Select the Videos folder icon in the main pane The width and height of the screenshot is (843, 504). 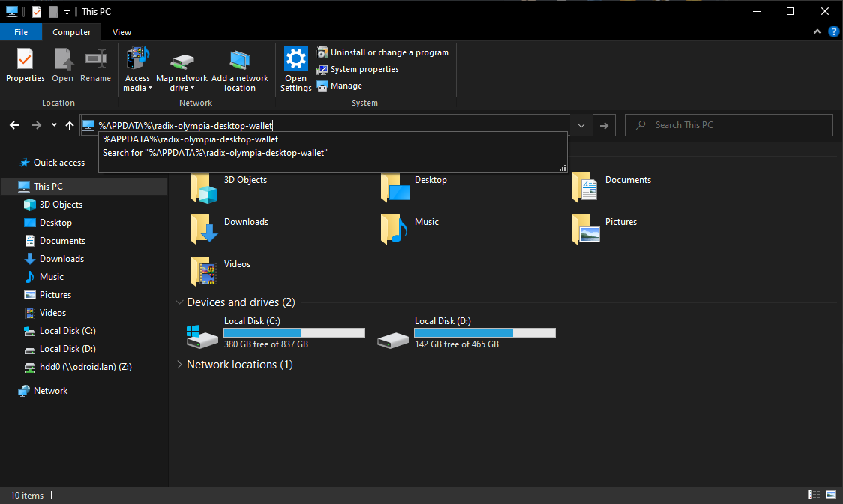(x=204, y=271)
